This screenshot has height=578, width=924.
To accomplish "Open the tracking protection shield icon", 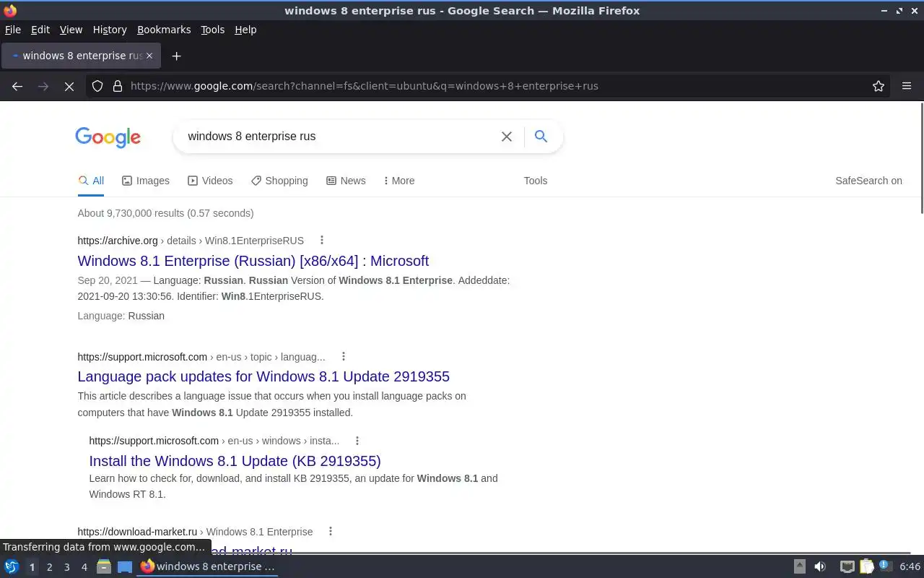I will coord(97,86).
